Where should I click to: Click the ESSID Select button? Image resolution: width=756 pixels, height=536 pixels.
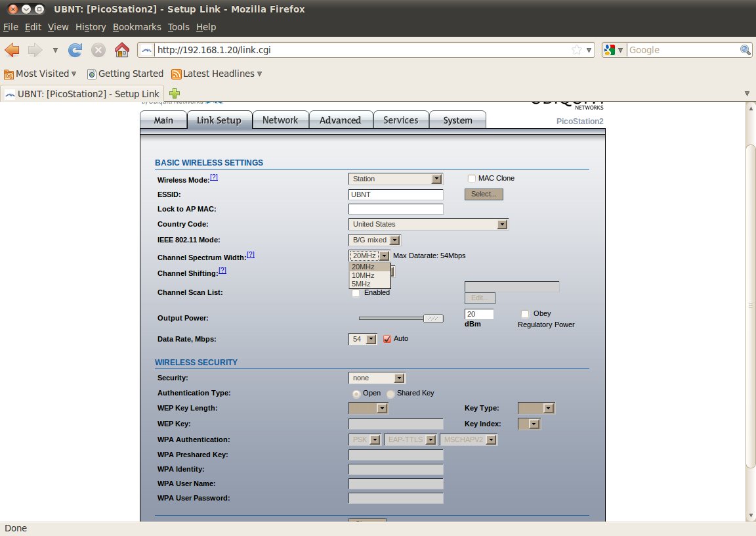point(484,194)
